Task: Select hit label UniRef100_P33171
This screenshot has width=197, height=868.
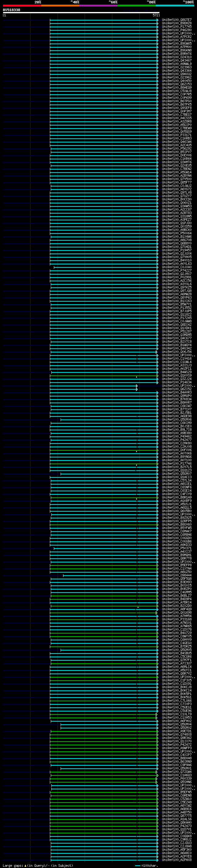Action: (177, 135)
